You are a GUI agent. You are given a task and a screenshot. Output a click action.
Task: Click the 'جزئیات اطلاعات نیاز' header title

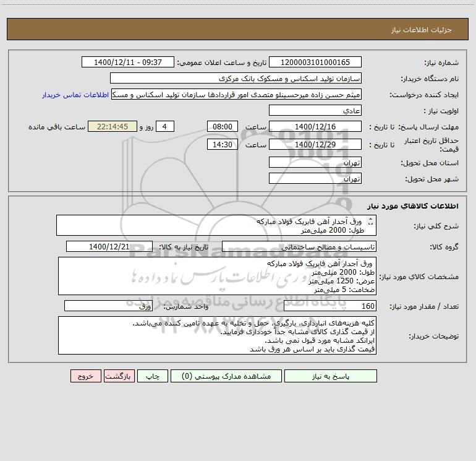click(x=422, y=30)
